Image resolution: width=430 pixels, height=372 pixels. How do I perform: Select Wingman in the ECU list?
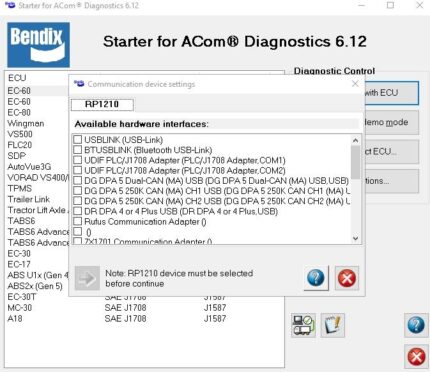point(26,123)
